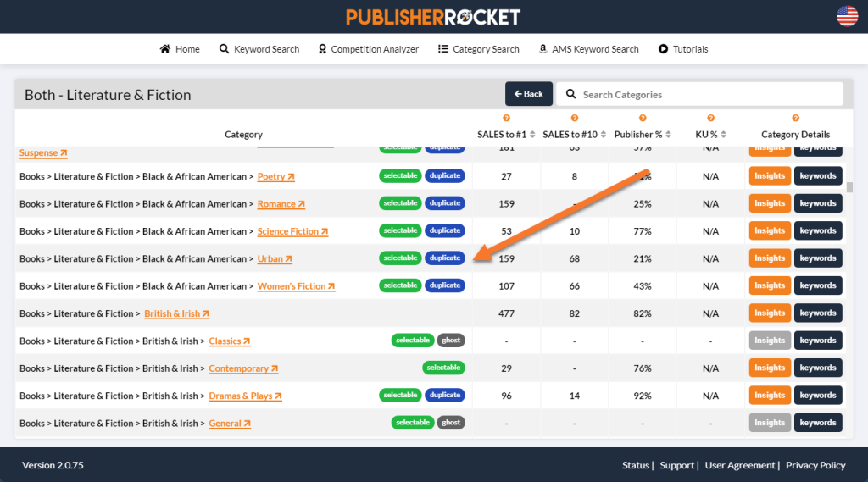This screenshot has height=482, width=868.
Task: Click the magnifier icon in category search box
Action: click(x=571, y=94)
